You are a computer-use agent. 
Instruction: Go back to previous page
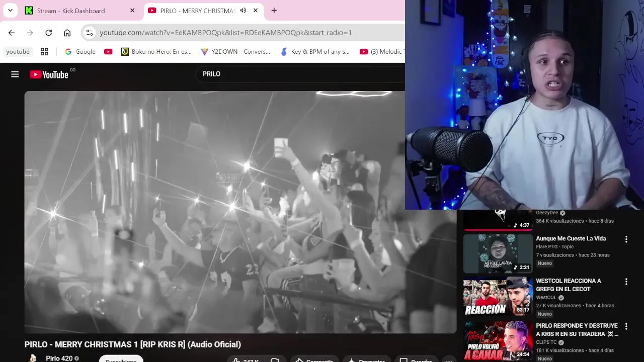tap(12, 33)
